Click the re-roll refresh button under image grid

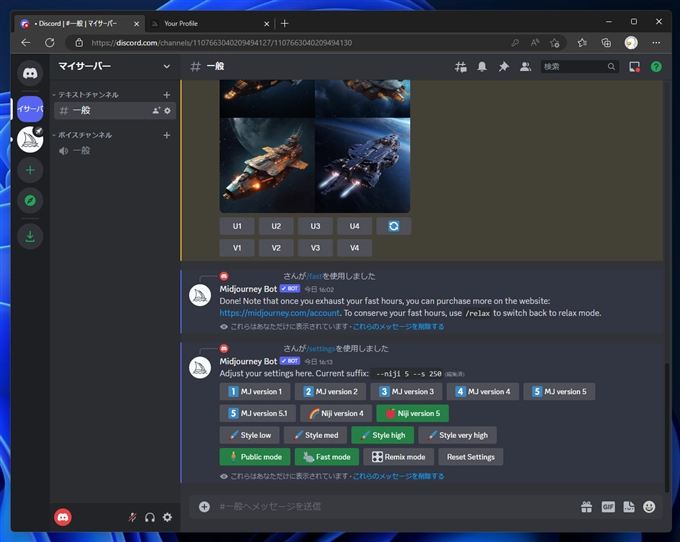(393, 226)
